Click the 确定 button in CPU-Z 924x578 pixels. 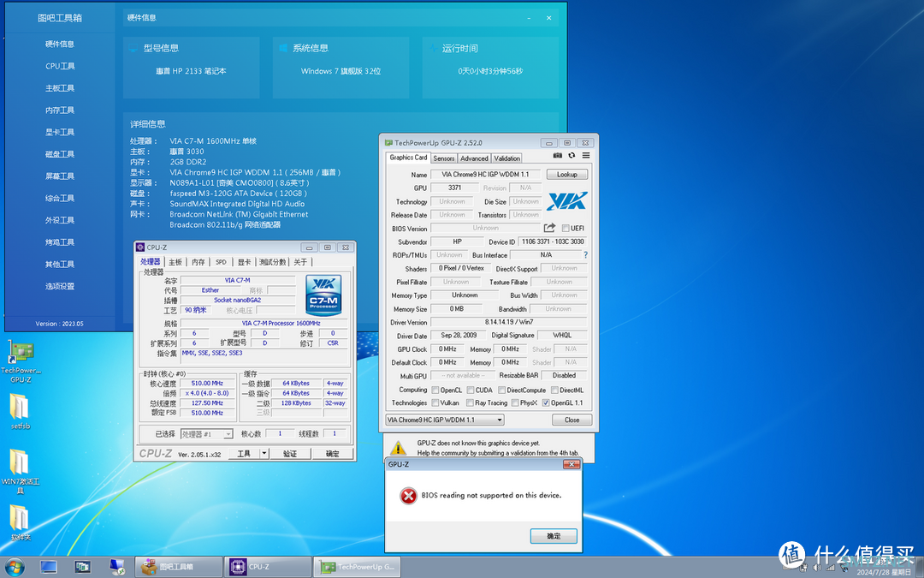pyautogui.click(x=332, y=454)
